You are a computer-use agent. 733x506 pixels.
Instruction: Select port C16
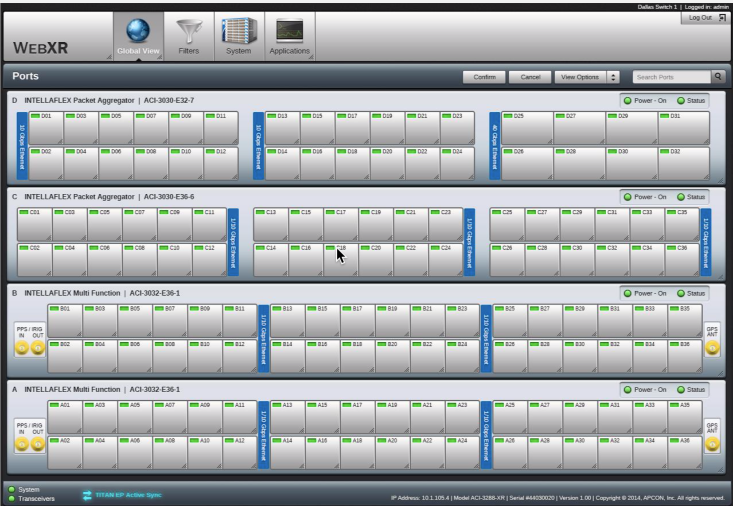[306, 260]
